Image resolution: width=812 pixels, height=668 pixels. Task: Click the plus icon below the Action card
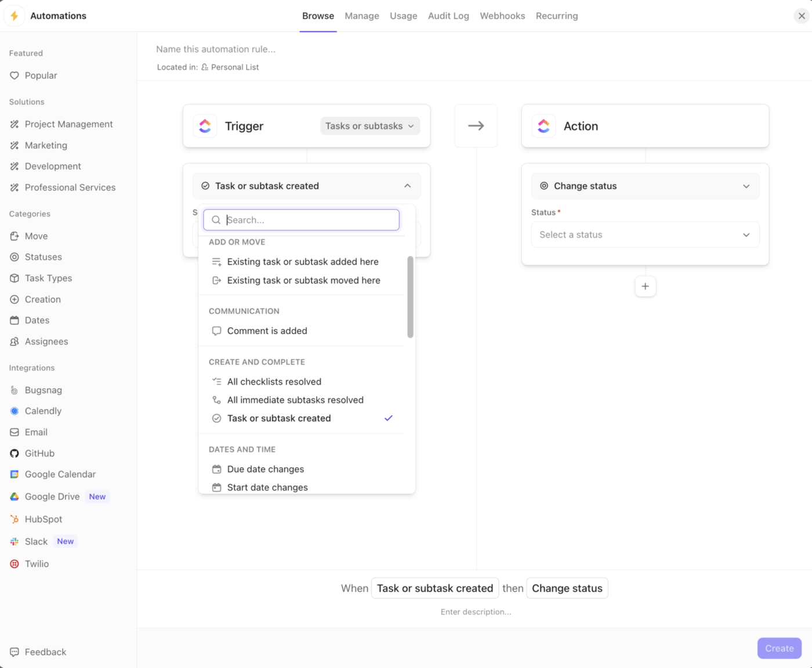(645, 286)
